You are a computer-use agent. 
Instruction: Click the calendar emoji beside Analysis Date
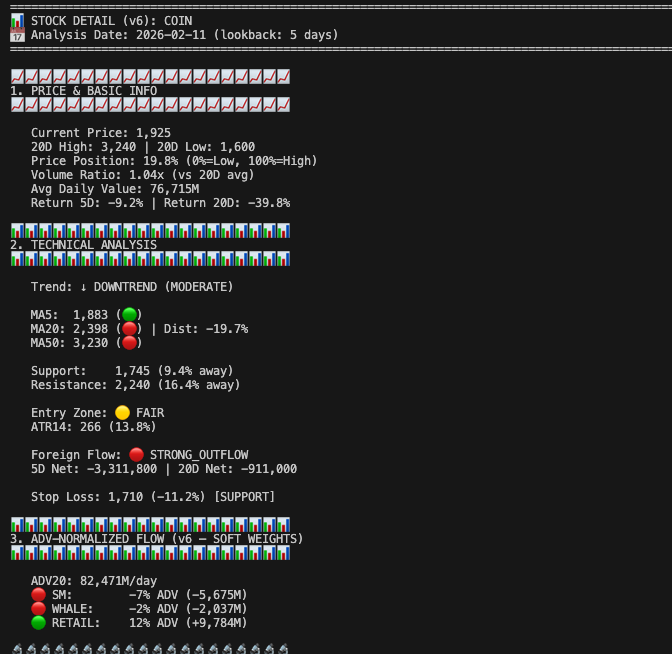click(17, 35)
